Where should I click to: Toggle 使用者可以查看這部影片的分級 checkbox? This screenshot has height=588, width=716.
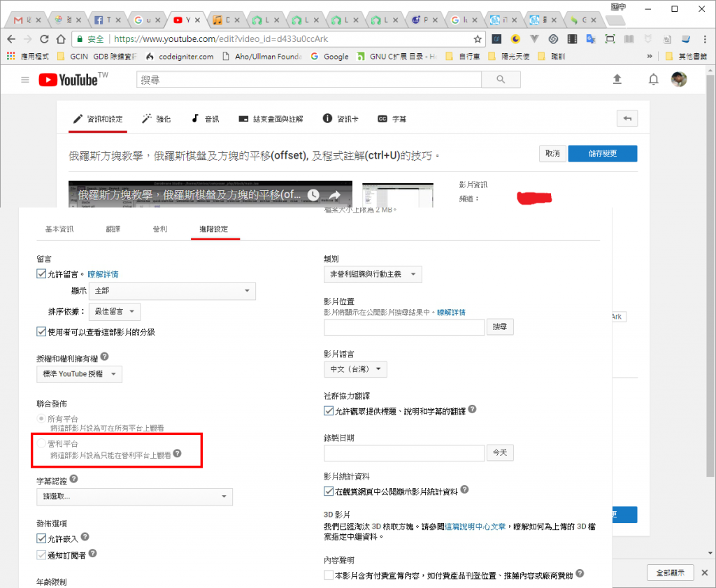point(41,331)
